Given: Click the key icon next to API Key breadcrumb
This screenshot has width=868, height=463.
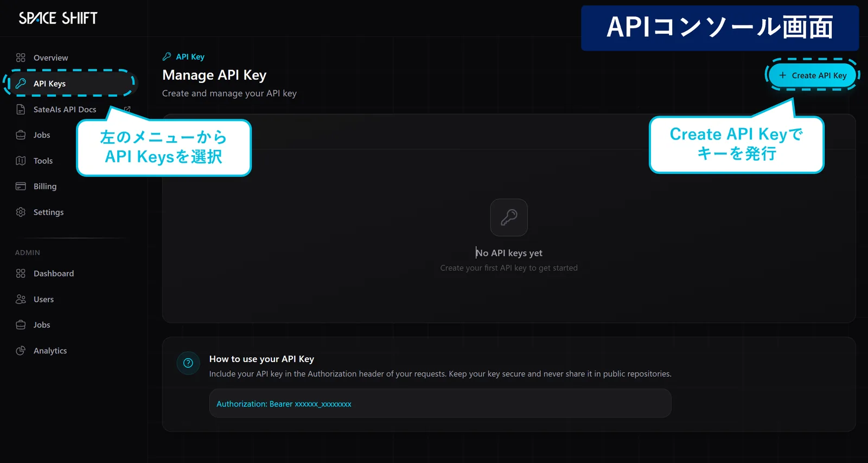Looking at the screenshot, I should pos(167,56).
